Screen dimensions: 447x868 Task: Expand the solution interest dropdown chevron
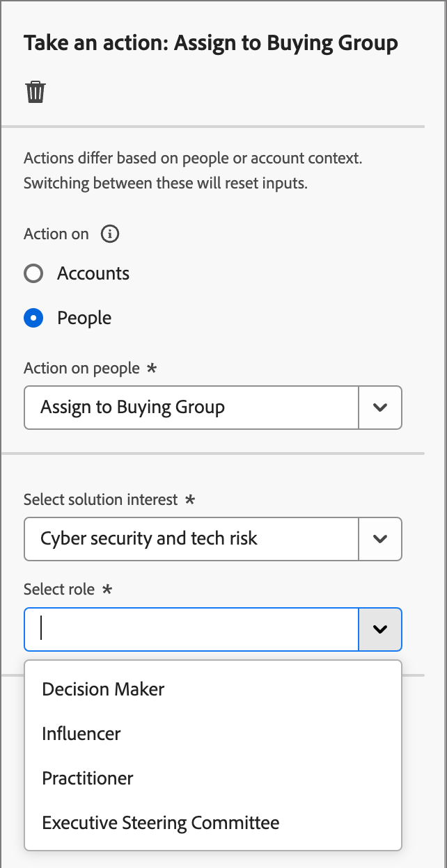(x=380, y=539)
